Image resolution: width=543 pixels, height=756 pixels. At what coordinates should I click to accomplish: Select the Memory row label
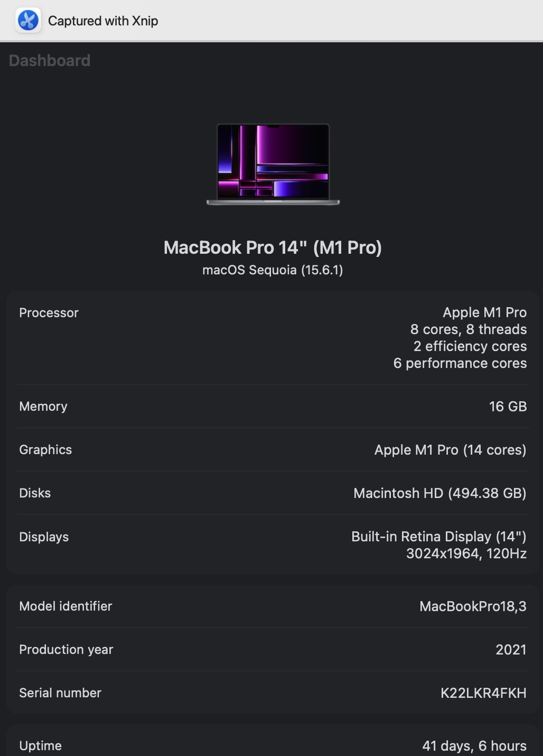point(43,407)
